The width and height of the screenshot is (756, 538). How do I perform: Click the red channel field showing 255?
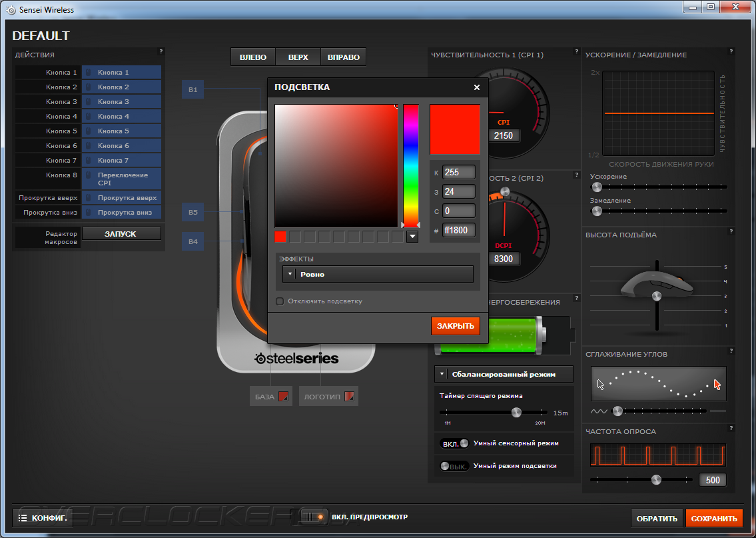(458, 172)
